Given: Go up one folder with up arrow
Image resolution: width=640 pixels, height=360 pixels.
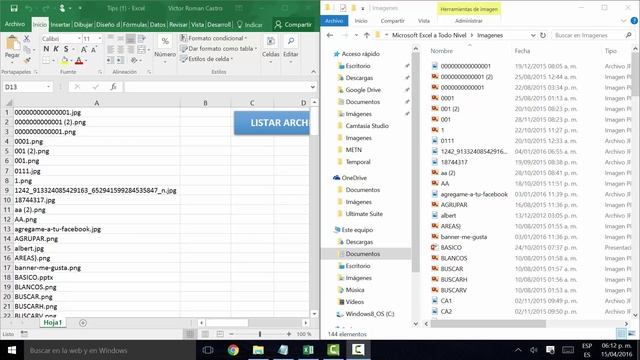Looking at the screenshot, I should pos(367,36).
